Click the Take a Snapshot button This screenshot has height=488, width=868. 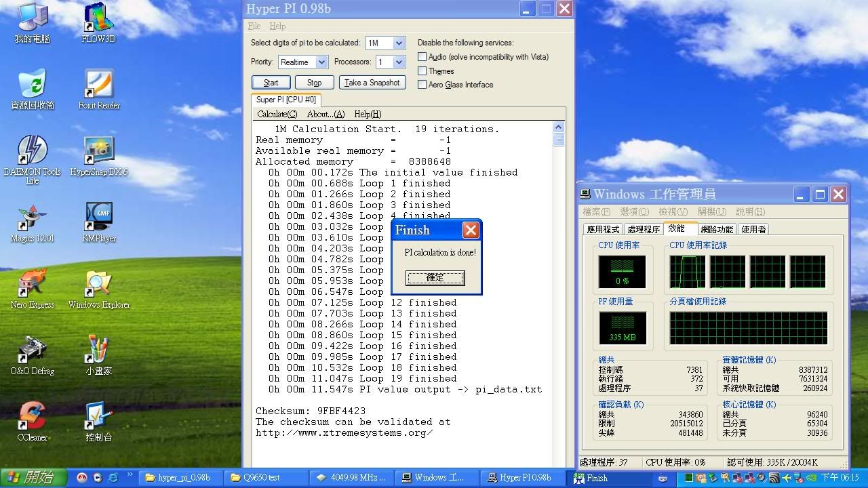372,83
